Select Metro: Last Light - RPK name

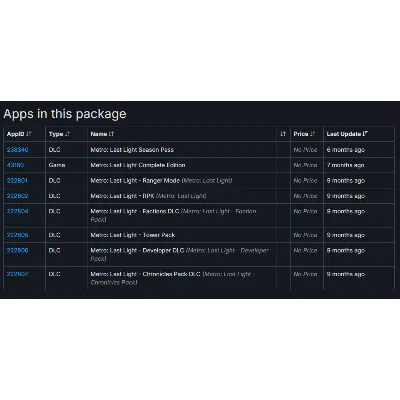tap(122, 196)
